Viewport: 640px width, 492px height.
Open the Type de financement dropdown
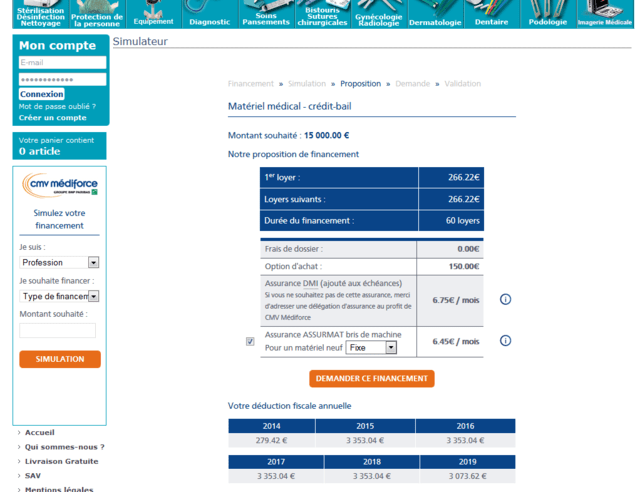59,297
